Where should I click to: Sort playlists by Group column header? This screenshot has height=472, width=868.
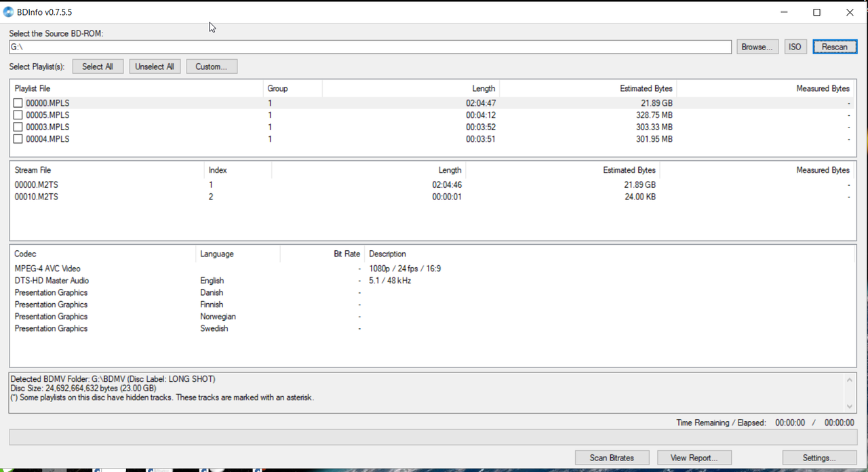point(293,88)
